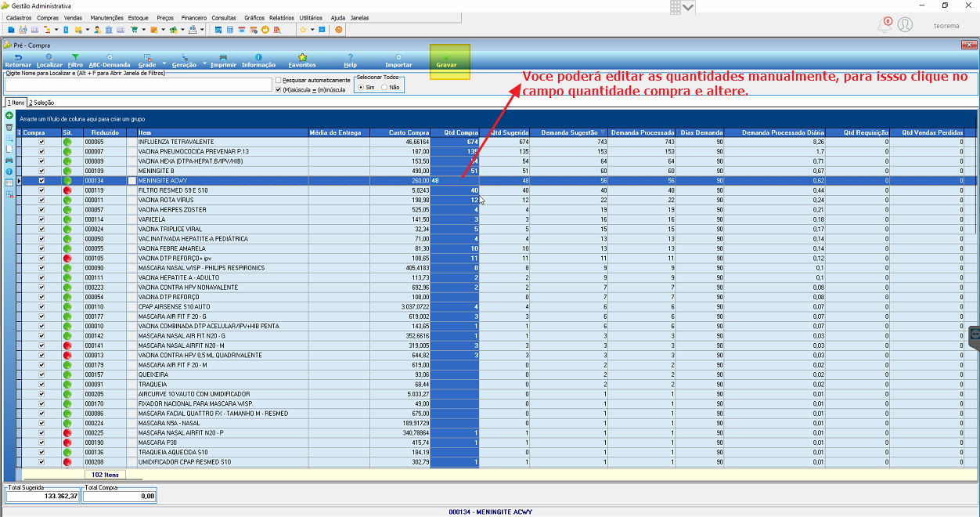
Task: Uncheck Compra for VACINA ROTA VÍRUS
Action: pos(42,200)
